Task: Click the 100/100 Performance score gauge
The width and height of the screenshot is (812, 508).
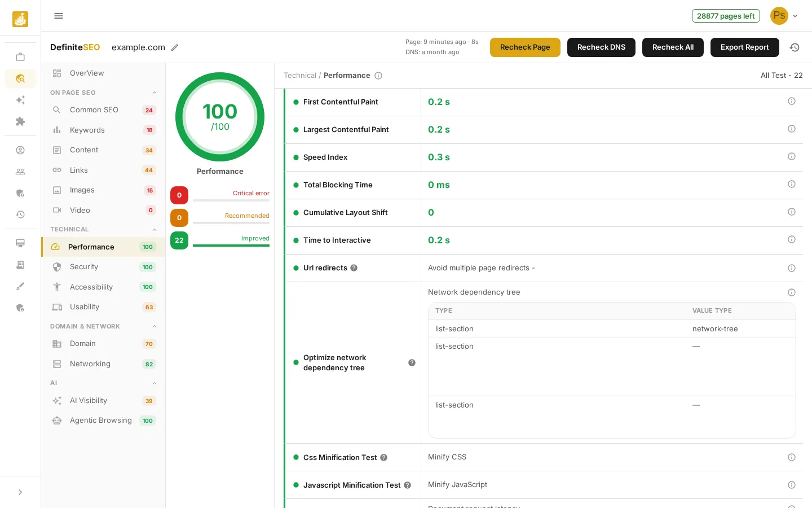Action: pyautogui.click(x=220, y=117)
